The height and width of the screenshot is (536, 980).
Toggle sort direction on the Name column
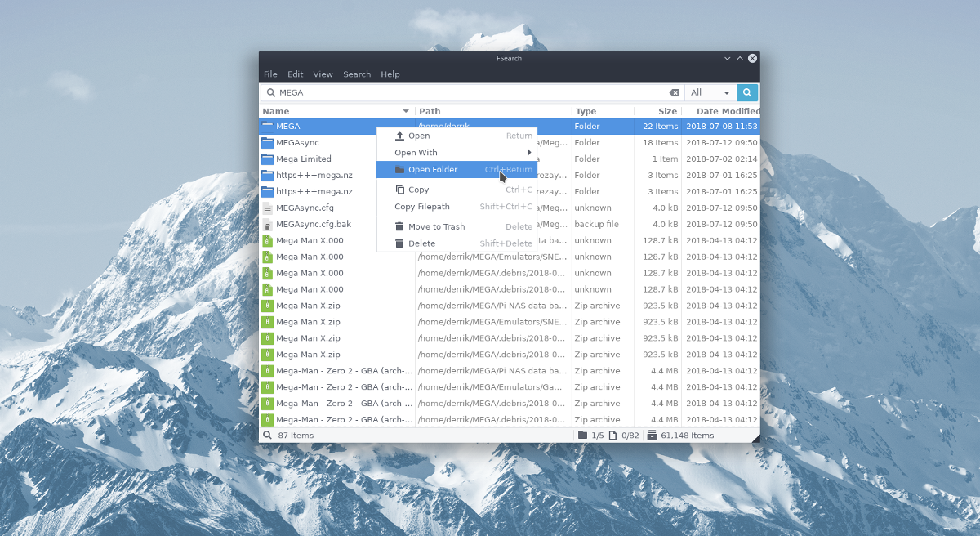(x=406, y=111)
